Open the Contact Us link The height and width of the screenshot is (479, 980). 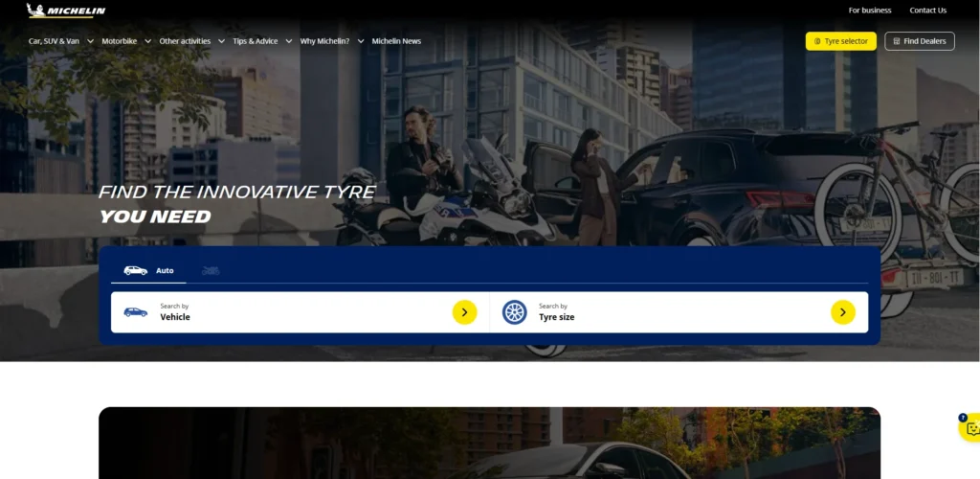click(x=927, y=10)
